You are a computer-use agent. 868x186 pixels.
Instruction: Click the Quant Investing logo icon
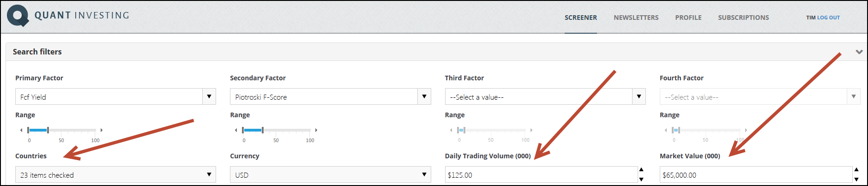coord(18,16)
